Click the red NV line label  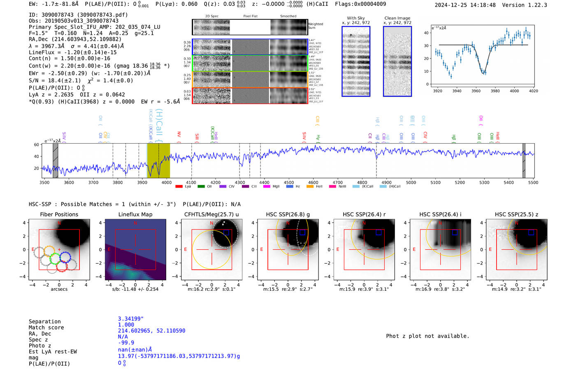click(179, 137)
